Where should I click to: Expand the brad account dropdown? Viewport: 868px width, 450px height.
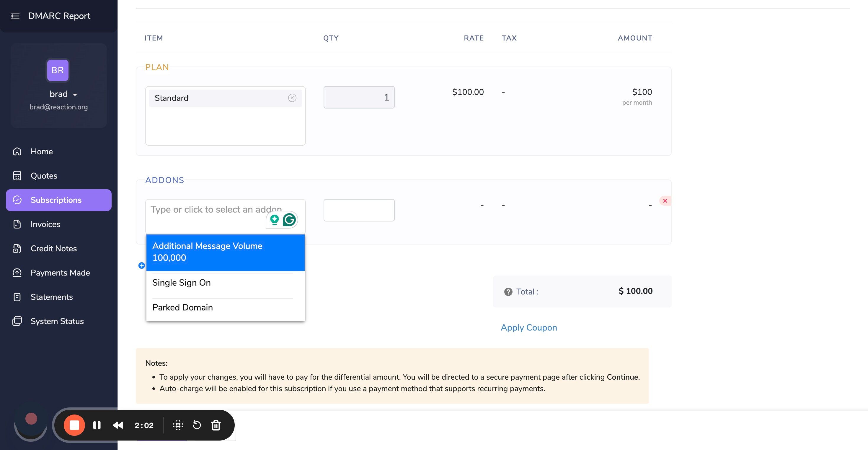coord(64,94)
